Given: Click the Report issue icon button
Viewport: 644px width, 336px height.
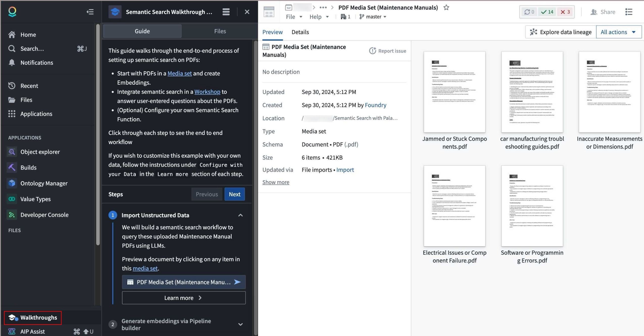Looking at the screenshot, I should coord(387,51).
